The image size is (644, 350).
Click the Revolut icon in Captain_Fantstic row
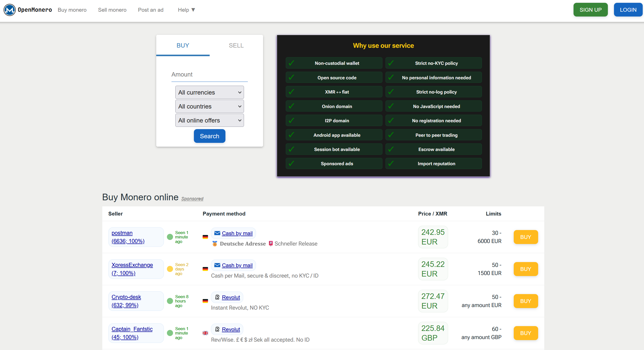click(217, 329)
